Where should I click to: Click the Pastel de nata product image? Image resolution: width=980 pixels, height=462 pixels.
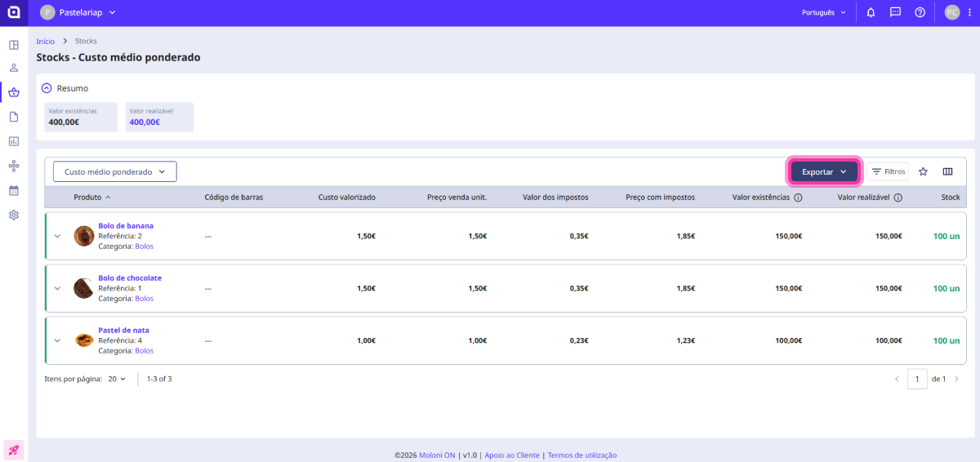(x=83, y=340)
